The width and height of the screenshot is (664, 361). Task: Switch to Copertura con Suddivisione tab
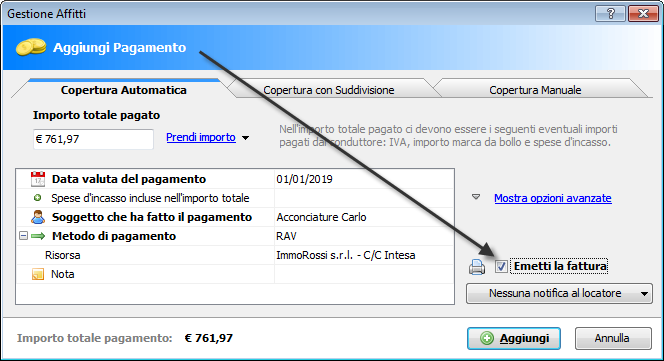(x=329, y=90)
